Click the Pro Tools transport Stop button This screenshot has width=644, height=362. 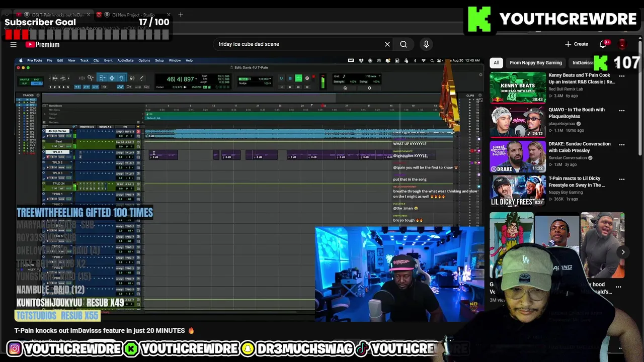point(290,78)
